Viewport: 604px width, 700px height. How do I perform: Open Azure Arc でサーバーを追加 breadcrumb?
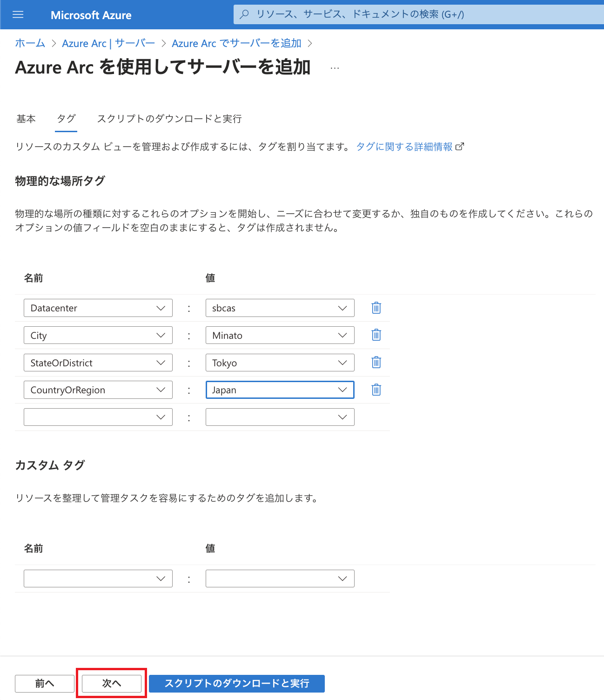pos(237,43)
